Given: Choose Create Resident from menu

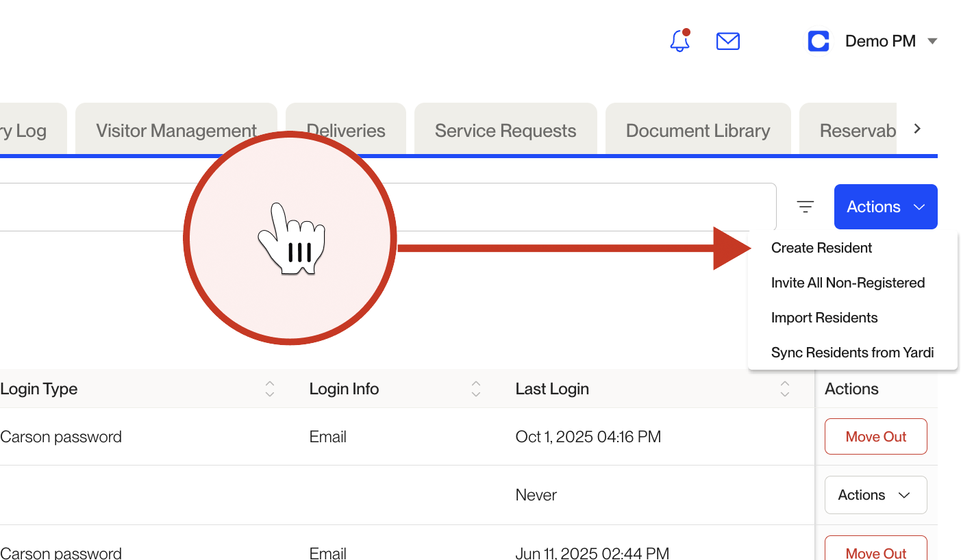Looking at the screenshot, I should click(821, 248).
